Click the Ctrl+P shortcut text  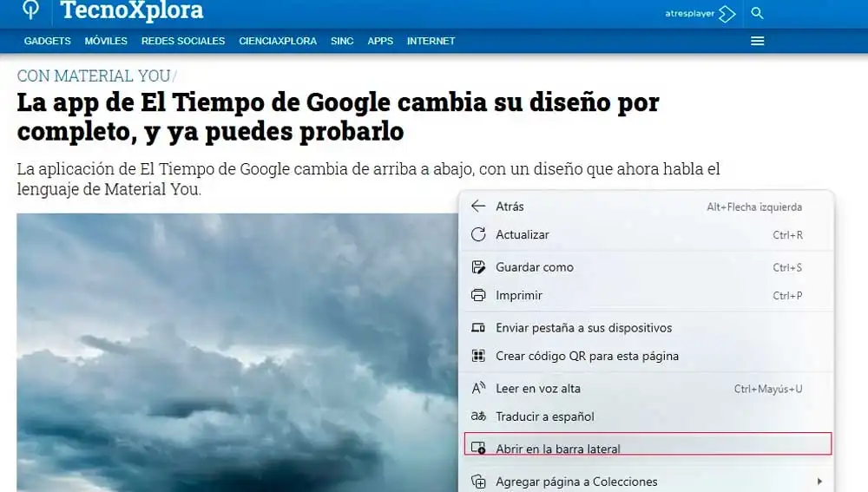click(788, 296)
